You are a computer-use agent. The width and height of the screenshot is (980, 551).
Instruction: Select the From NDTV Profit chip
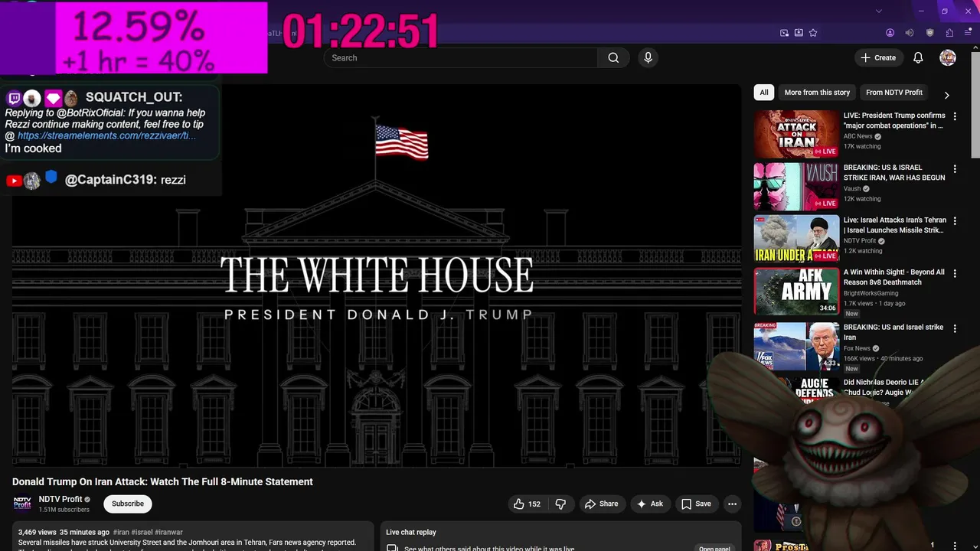tap(894, 93)
